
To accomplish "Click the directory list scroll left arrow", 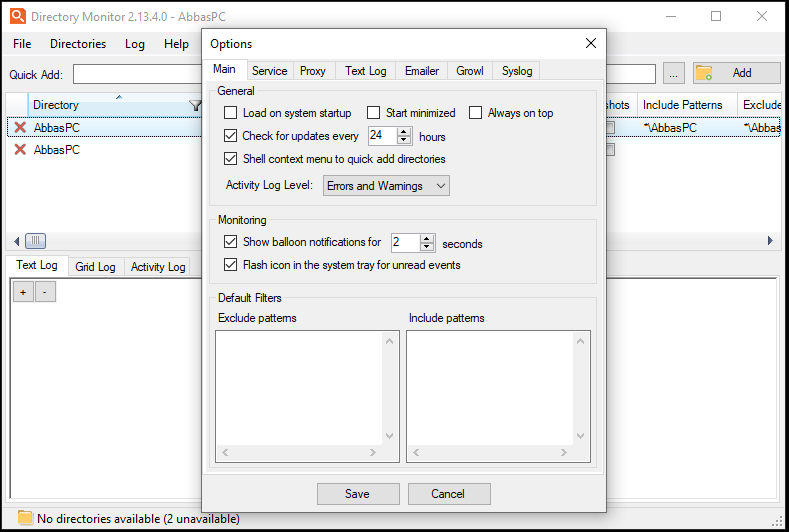I will pyautogui.click(x=17, y=241).
